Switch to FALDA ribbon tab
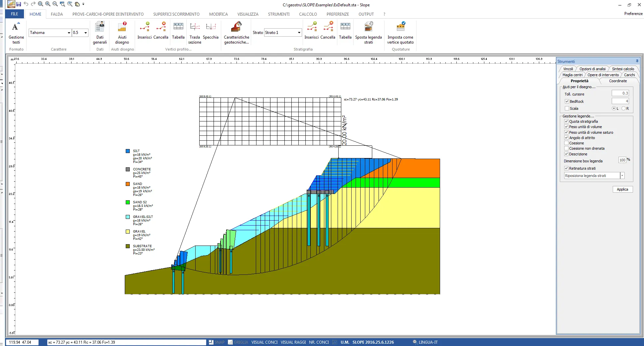644x346 pixels. pyautogui.click(x=57, y=14)
